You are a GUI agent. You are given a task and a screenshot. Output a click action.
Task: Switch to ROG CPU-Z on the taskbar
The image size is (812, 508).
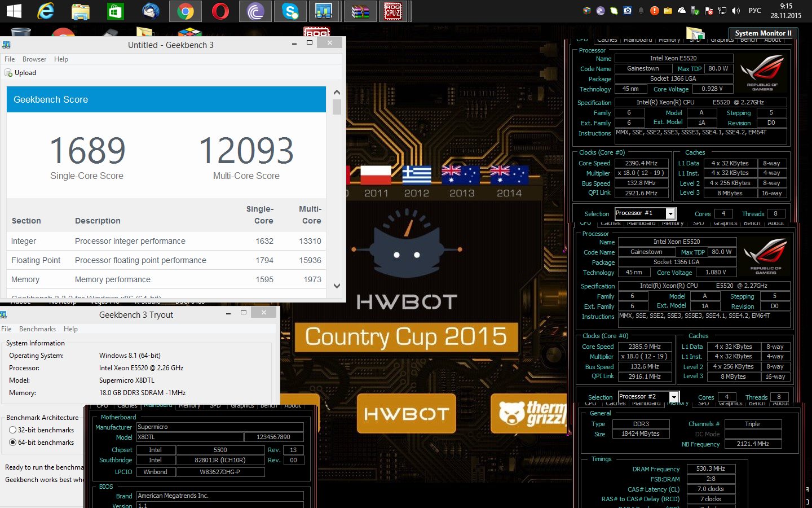click(x=393, y=11)
